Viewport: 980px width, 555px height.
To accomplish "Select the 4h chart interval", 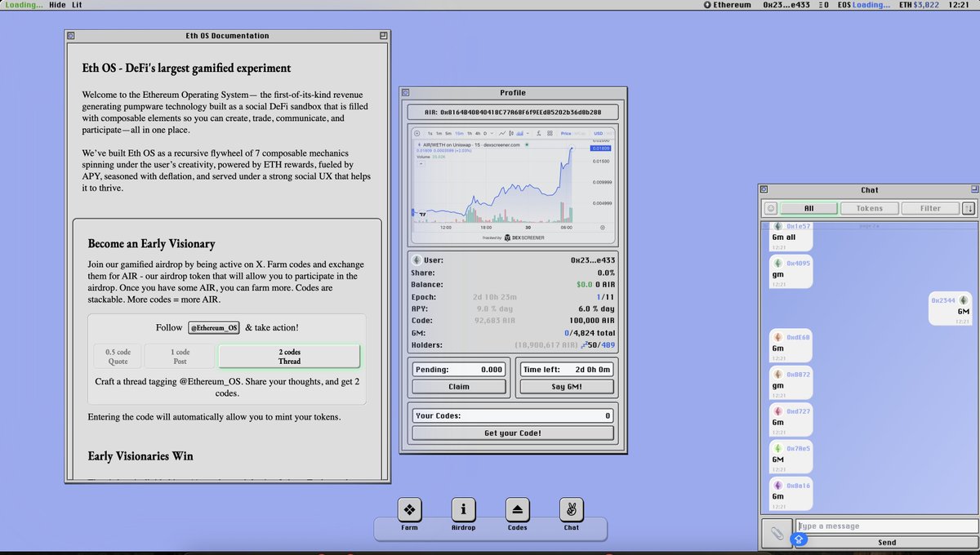I will pos(478,134).
